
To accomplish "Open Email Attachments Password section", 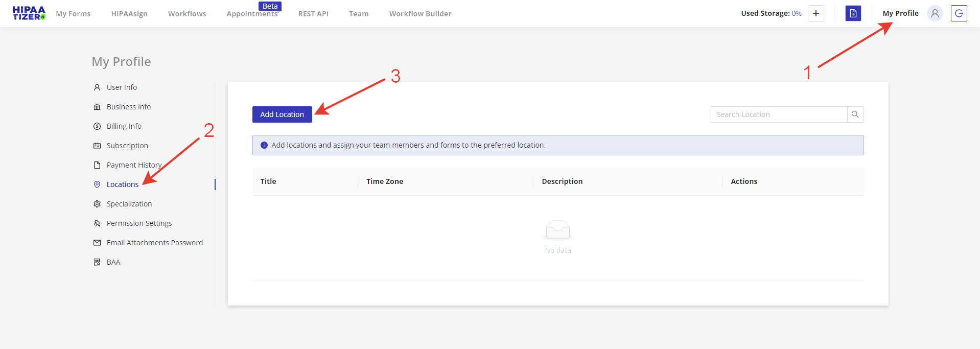I will click(154, 243).
